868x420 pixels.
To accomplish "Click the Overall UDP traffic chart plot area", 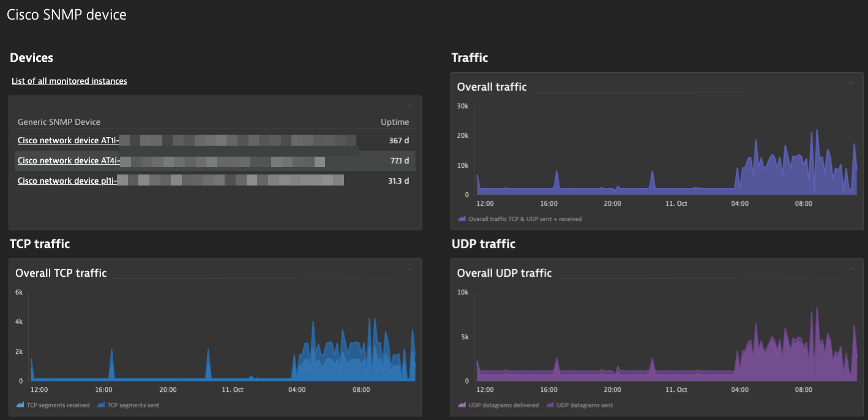I will (665, 337).
